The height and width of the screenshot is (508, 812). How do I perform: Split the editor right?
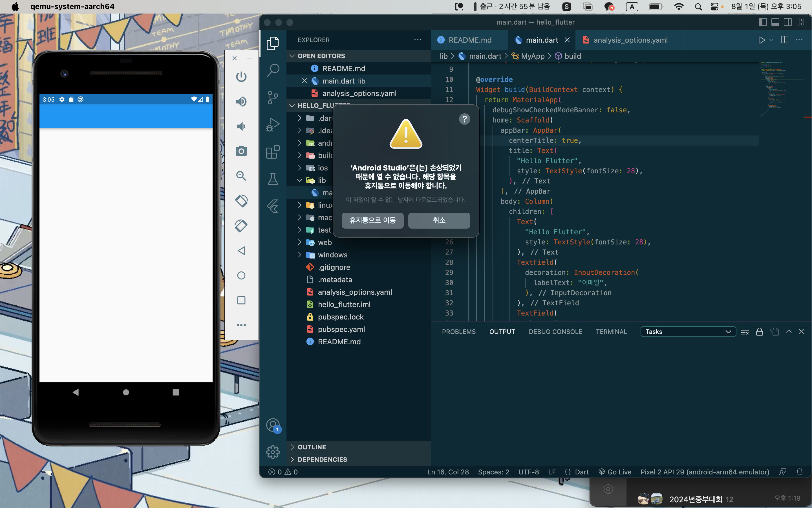[x=784, y=40]
